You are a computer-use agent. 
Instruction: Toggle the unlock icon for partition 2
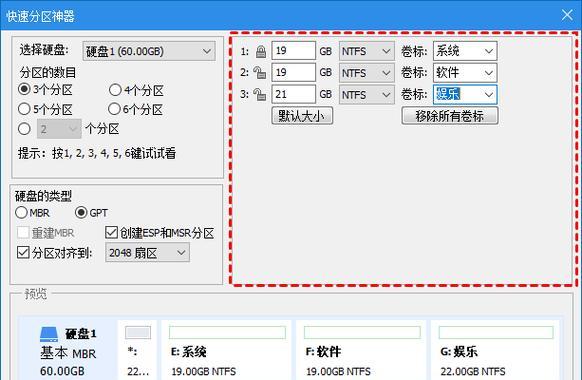(259, 73)
